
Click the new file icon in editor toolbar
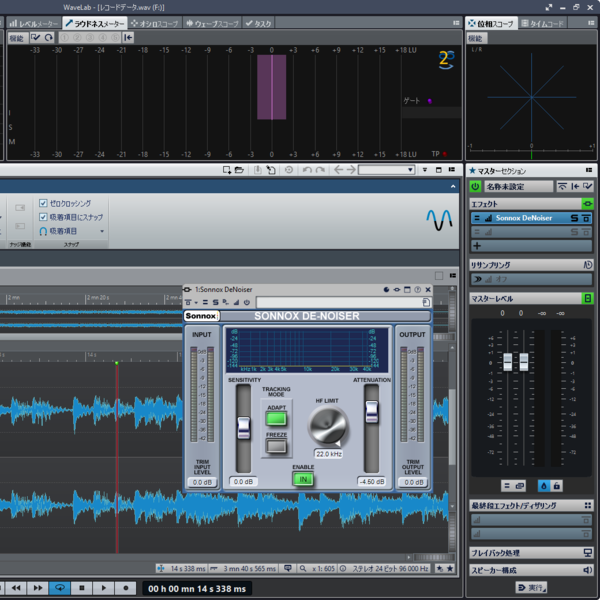point(227,170)
